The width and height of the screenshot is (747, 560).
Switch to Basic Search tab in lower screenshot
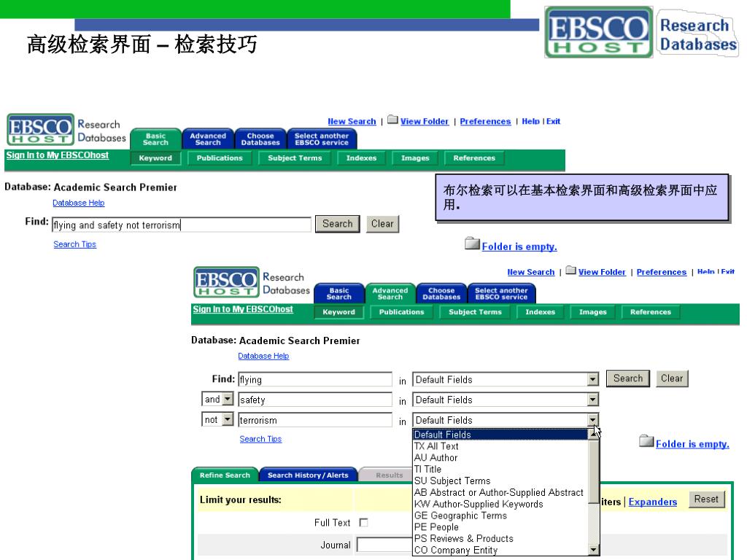point(339,293)
